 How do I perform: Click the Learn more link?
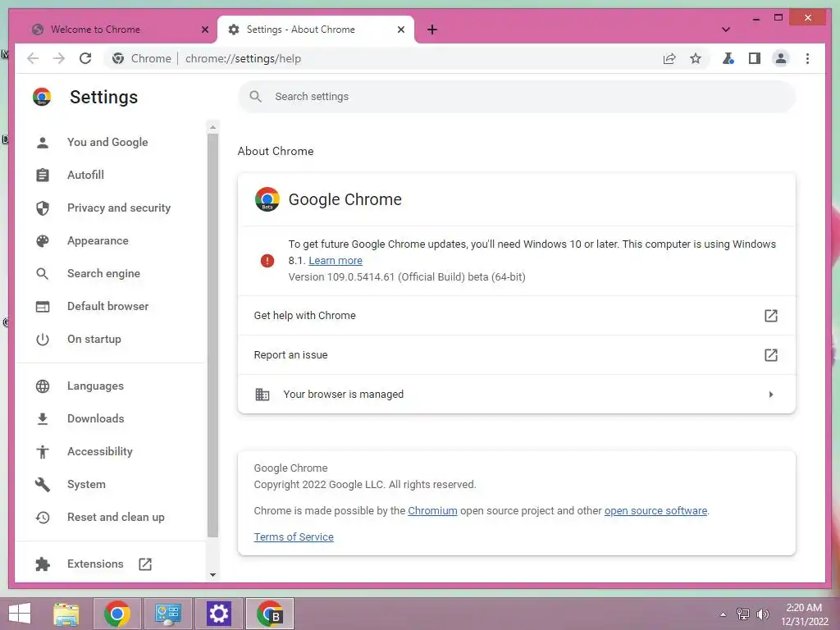pos(336,260)
